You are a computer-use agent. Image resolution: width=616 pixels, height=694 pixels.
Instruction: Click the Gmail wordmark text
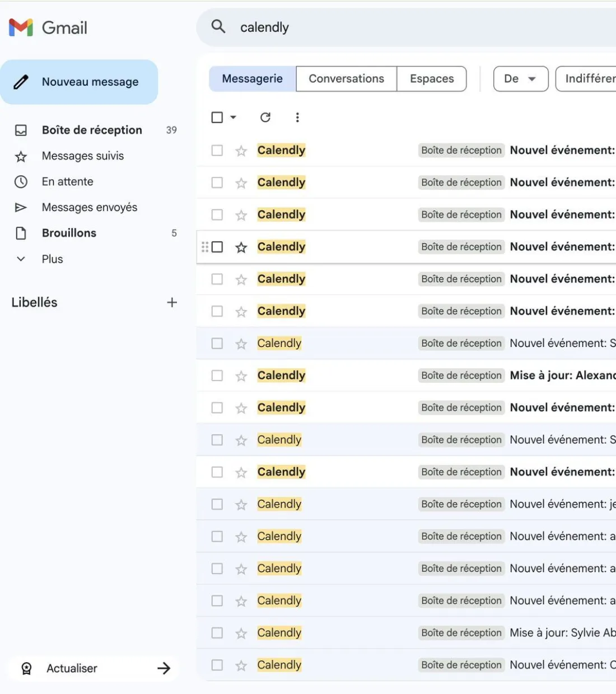[65, 27]
